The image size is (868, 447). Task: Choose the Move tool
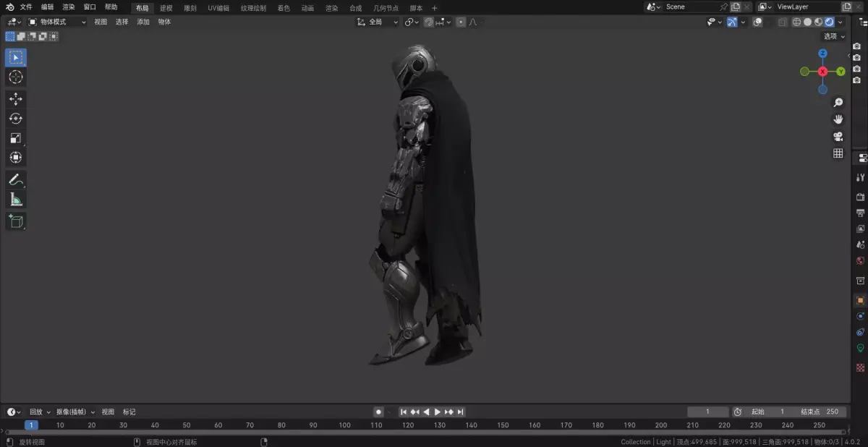point(16,99)
